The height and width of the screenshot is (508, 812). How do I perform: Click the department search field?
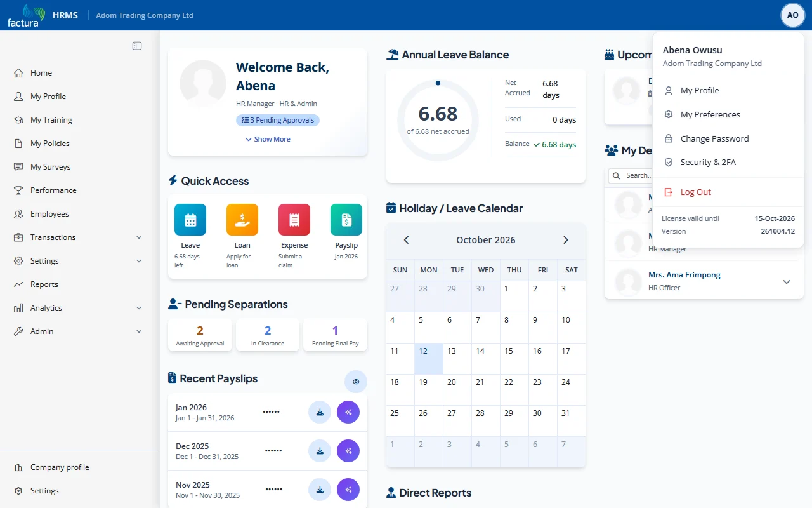(x=631, y=175)
